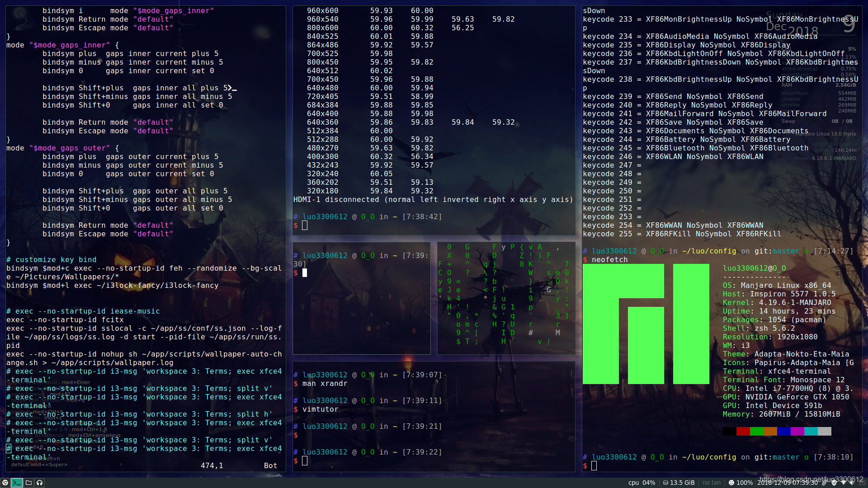Click the '320x180' resolution row
This screenshot has height=488, width=868.
click(370, 191)
